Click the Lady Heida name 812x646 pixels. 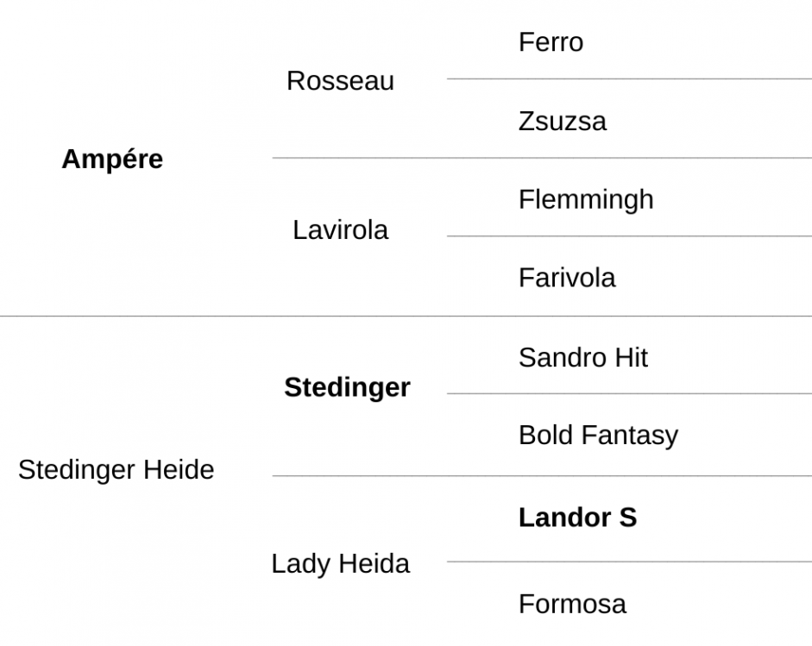[340, 564]
